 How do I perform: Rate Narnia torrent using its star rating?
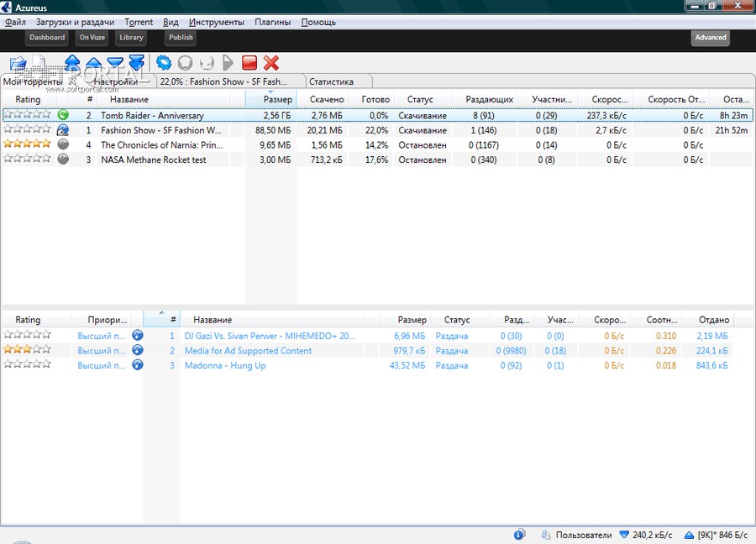(x=27, y=144)
